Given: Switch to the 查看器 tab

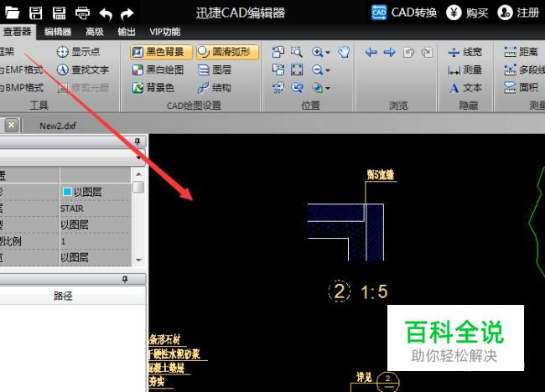Looking at the screenshot, I should pyautogui.click(x=17, y=32).
